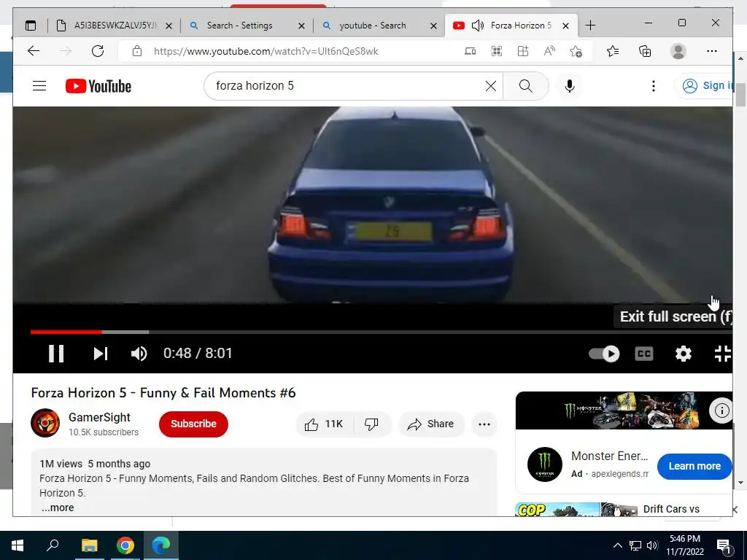Expand description with ...more
The image size is (747, 560).
point(57,507)
